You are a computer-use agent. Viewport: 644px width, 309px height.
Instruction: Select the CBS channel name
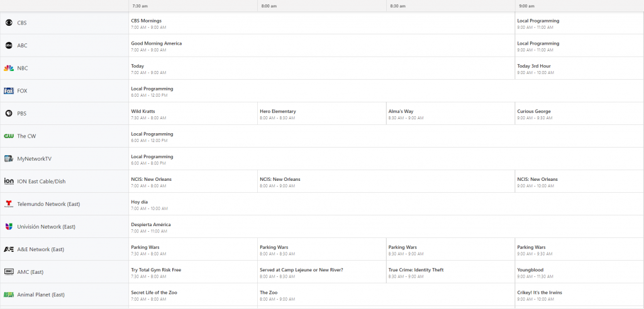22,23
